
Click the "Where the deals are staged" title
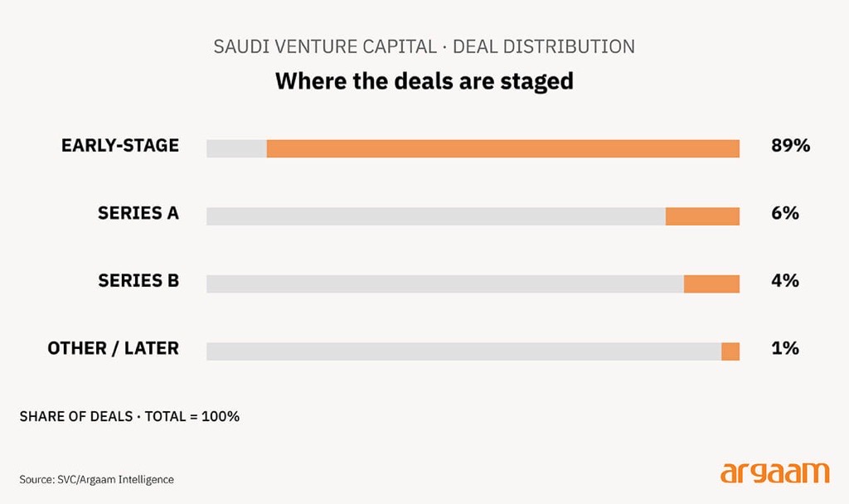click(x=424, y=81)
